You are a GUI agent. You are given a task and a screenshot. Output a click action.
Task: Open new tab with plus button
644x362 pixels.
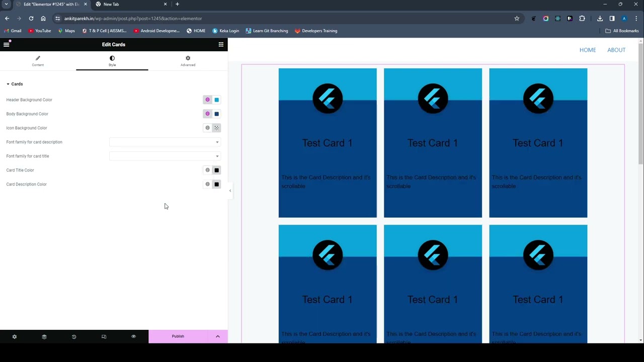pos(177,4)
